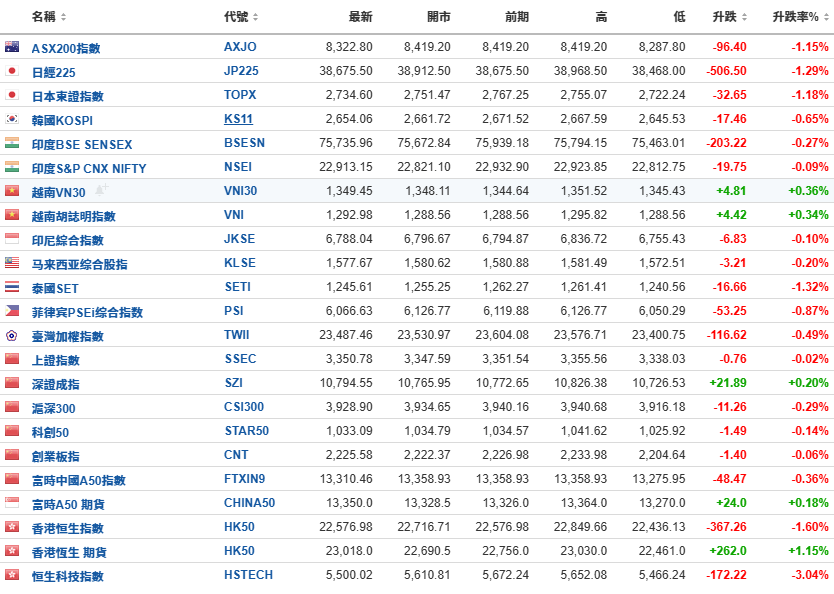Click the percentage change -3.04%
The width and height of the screenshot is (834, 594).
(810, 575)
